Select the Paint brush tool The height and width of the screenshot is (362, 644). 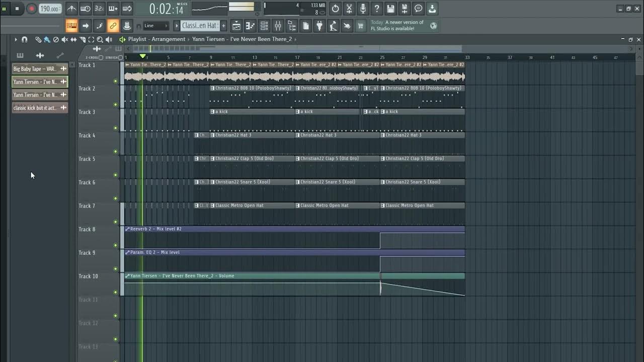[47, 39]
